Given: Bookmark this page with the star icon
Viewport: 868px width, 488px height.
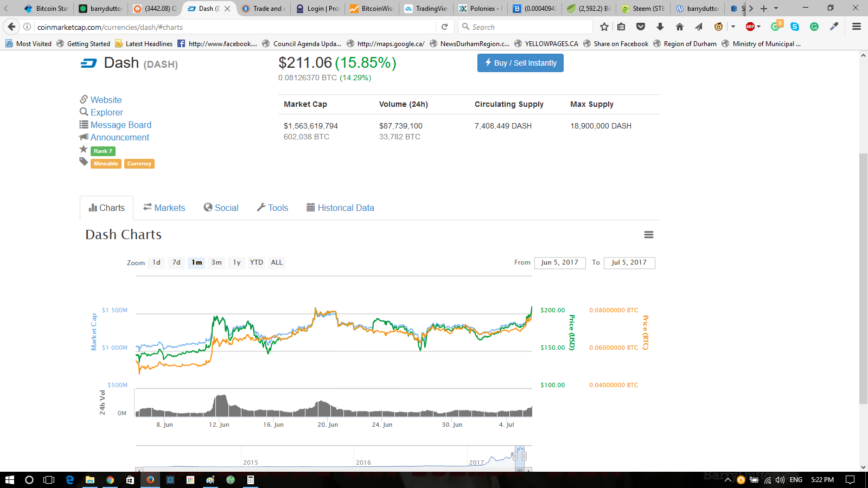Looking at the screenshot, I should (x=604, y=27).
